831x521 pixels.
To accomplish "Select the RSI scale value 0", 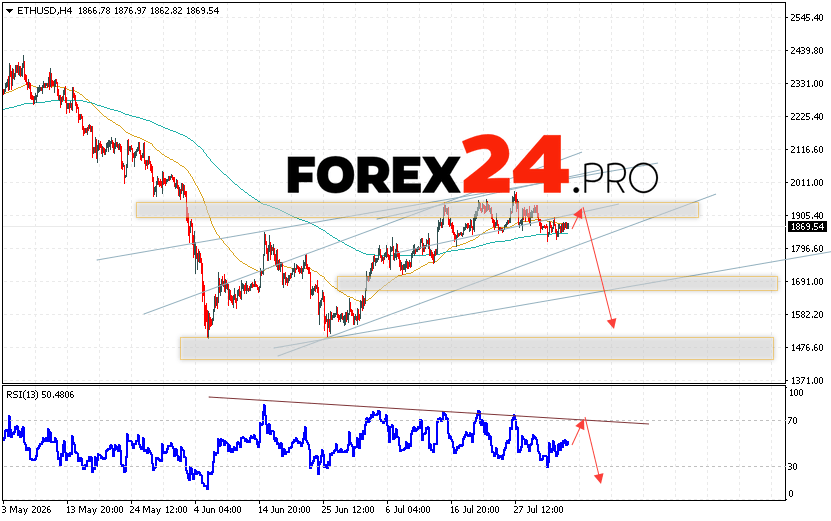I will 791,494.
